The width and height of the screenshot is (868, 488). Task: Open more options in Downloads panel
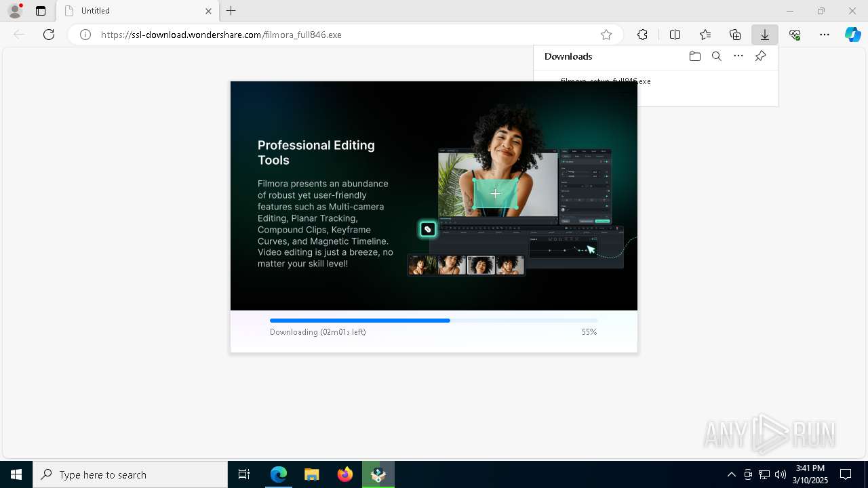(738, 56)
